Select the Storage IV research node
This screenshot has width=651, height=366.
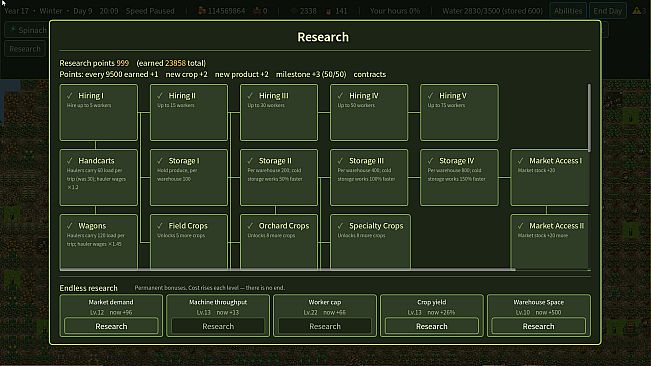click(459, 178)
